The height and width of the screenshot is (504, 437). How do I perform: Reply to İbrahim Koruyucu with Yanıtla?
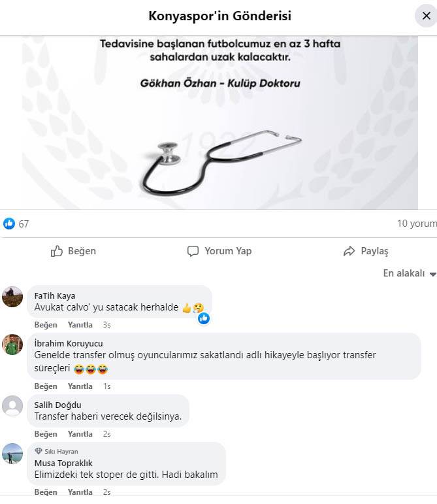(x=80, y=386)
